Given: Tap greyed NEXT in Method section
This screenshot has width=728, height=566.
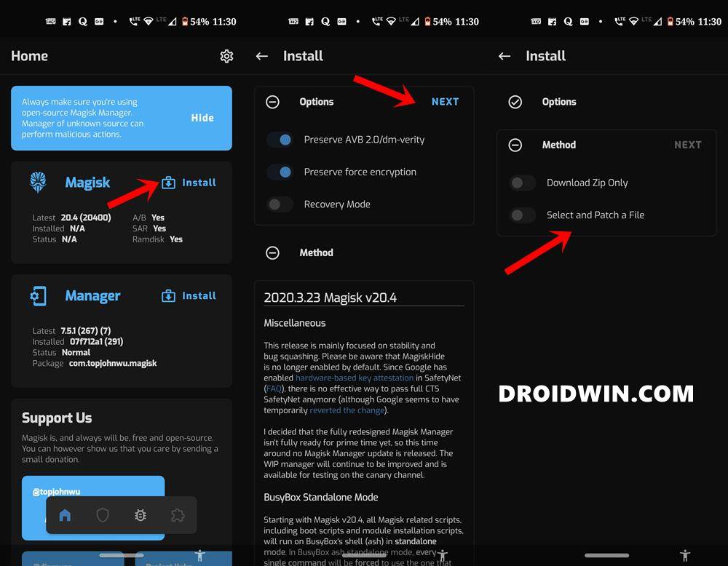Looking at the screenshot, I should coord(688,145).
